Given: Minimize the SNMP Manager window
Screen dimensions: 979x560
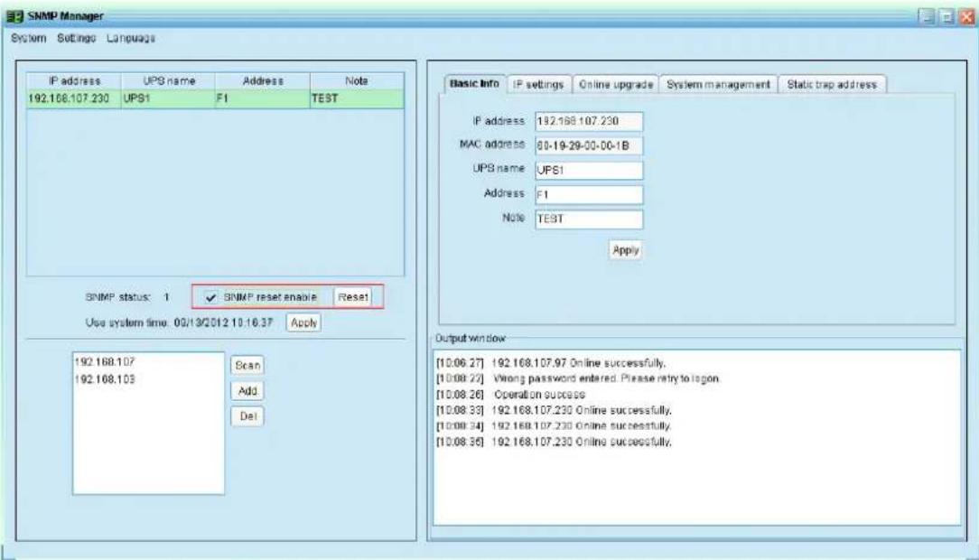Looking at the screenshot, I should click(x=928, y=16).
